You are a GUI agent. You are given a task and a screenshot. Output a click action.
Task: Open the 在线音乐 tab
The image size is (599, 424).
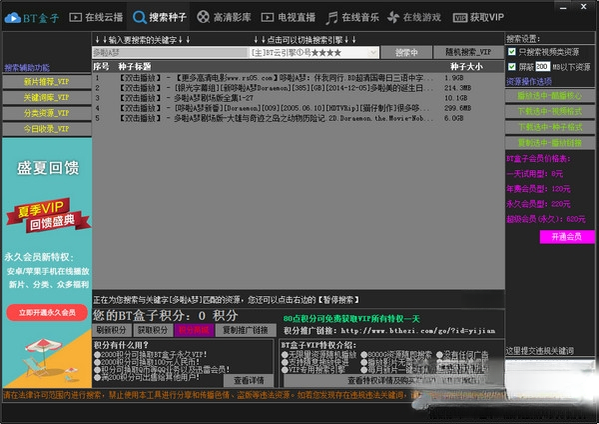click(352, 17)
